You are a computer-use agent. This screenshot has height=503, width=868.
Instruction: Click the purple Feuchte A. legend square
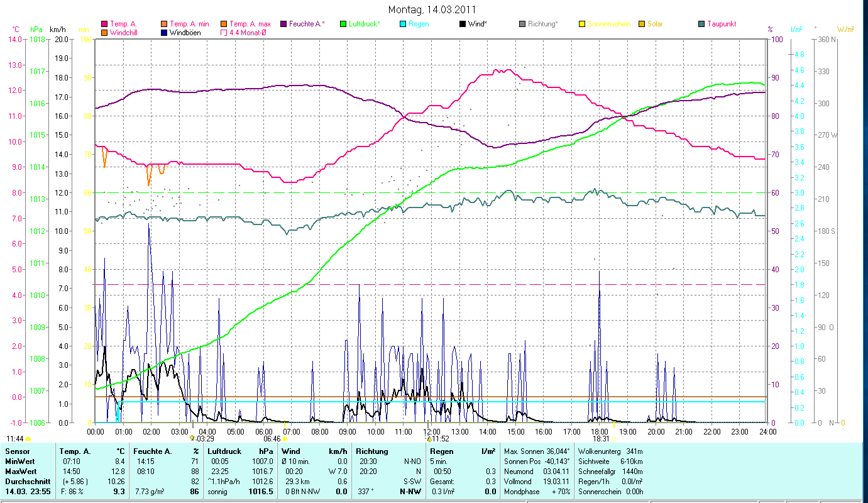283,24
